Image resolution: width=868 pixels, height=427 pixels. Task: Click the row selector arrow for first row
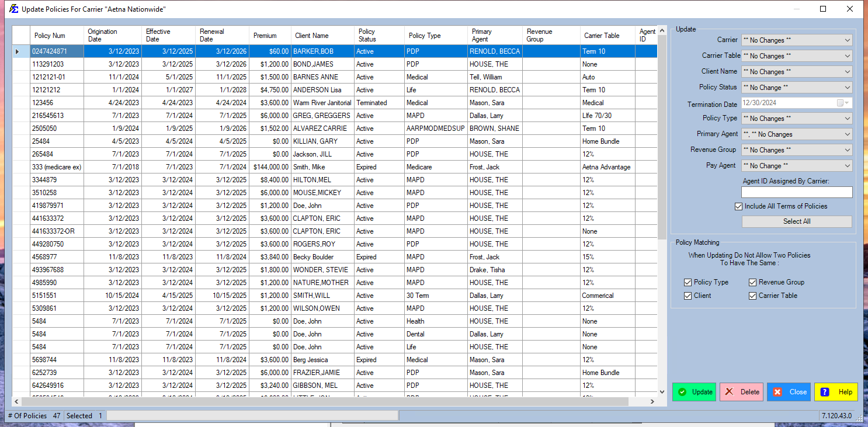(x=18, y=51)
